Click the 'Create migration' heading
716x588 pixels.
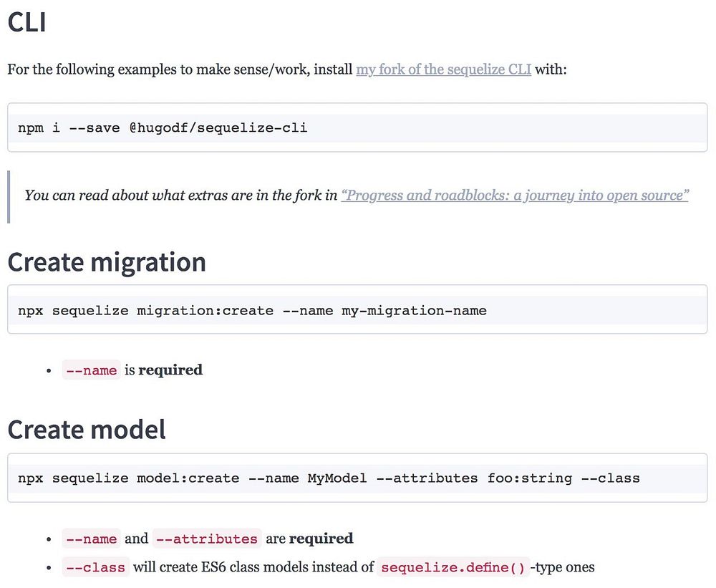point(107,263)
